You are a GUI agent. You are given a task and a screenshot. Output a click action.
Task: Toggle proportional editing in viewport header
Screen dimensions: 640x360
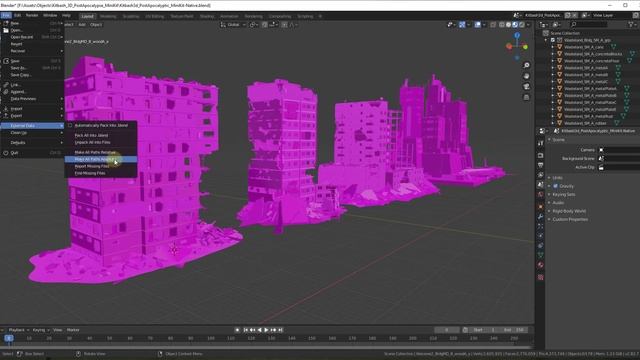pyautogui.click(x=284, y=25)
